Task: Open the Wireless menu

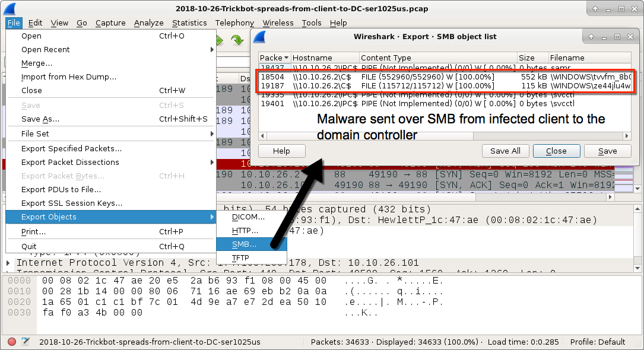Action: point(278,23)
